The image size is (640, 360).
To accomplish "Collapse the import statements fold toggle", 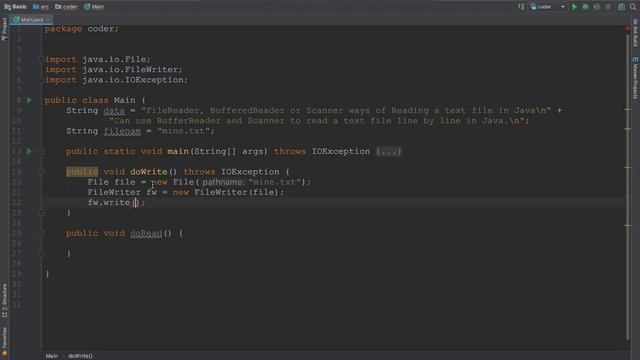I will (x=42, y=59).
